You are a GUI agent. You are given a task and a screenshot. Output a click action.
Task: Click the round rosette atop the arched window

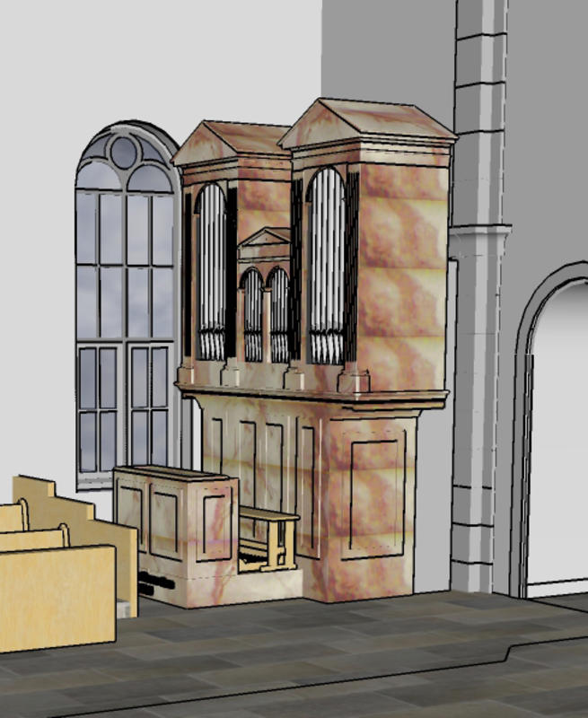pyautogui.click(x=123, y=152)
